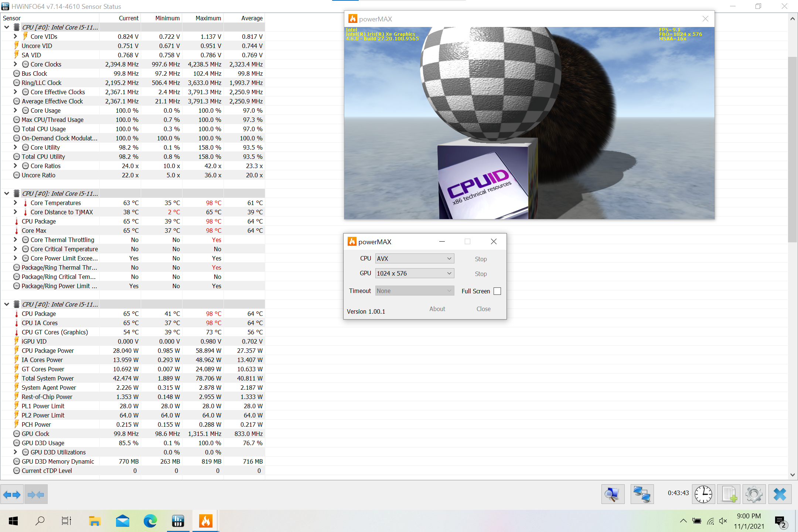Open sensor settings gear icon
Image resolution: width=798 pixels, height=532 pixels.
coord(754,494)
